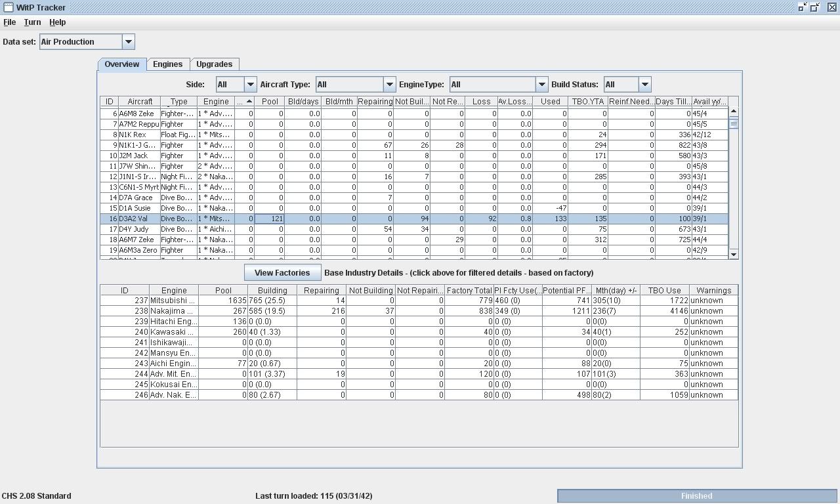Click the Last turn loaded status text
840x504 pixels.
point(314,496)
